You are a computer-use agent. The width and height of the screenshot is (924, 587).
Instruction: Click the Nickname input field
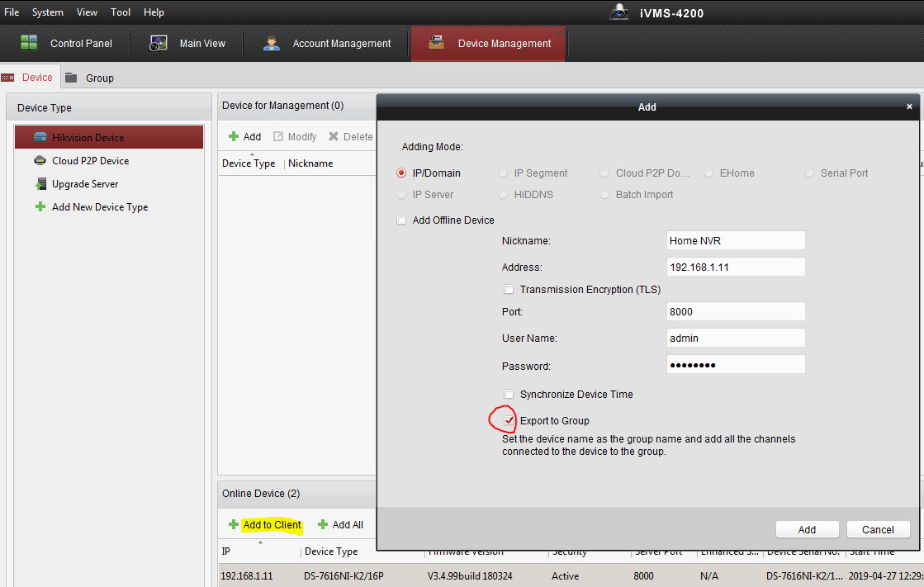pyautogui.click(x=735, y=241)
